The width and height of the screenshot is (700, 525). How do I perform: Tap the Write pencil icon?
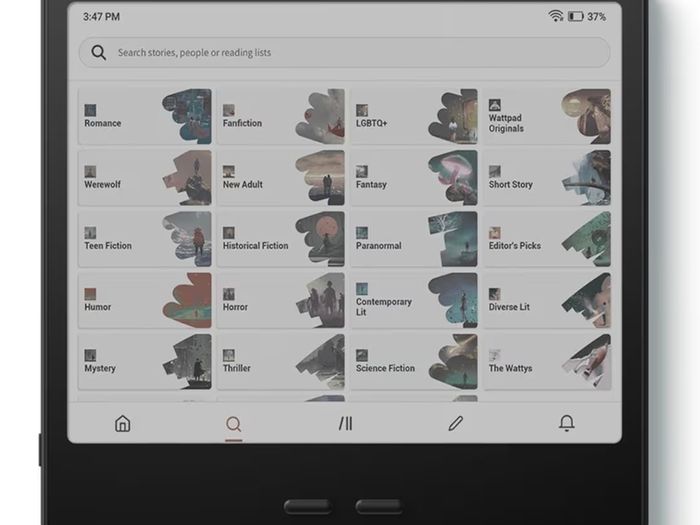[x=455, y=423]
